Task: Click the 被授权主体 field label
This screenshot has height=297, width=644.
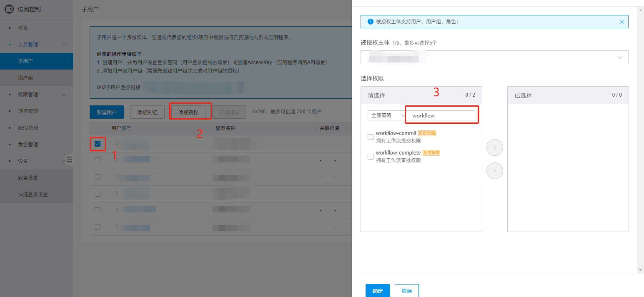Action: 375,42
